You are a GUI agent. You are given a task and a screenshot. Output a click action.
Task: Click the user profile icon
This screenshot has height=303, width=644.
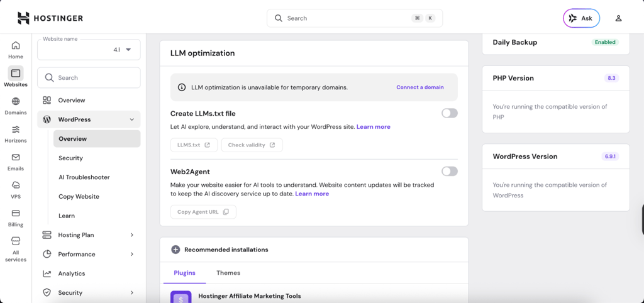pos(619,18)
